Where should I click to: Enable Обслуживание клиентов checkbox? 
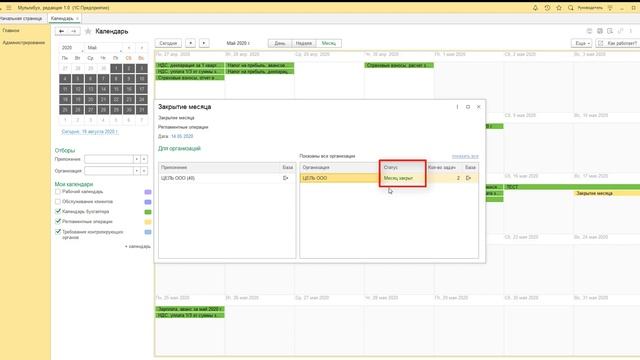58,202
